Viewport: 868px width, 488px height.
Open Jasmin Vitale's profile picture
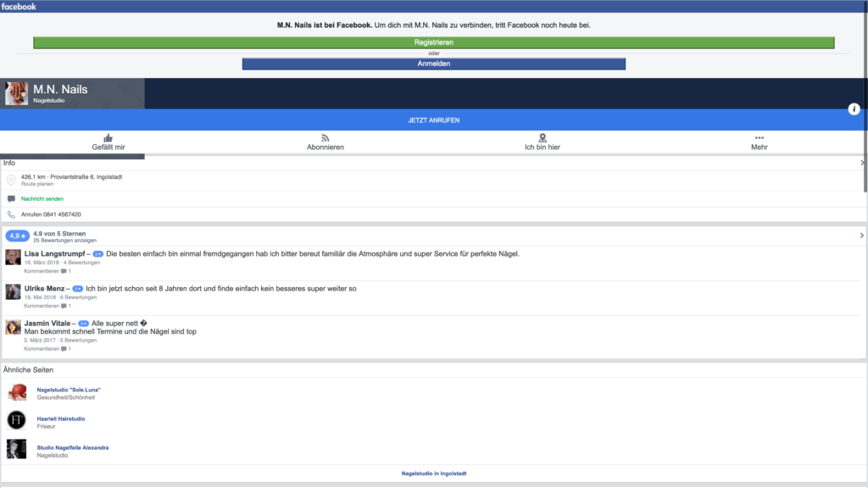pyautogui.click(x=14, y=326)
